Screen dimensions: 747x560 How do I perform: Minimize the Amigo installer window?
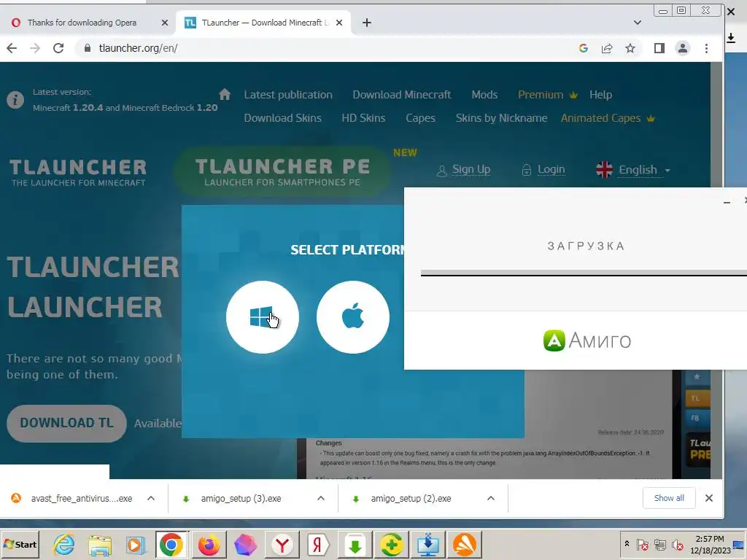[x=727, y=203]
